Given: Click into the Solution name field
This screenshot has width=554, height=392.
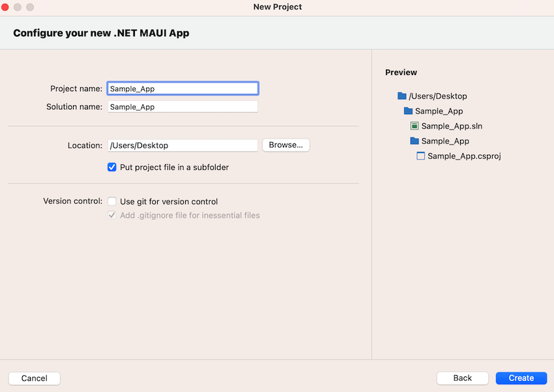Looking at the screenshot, I should point(182,107).
